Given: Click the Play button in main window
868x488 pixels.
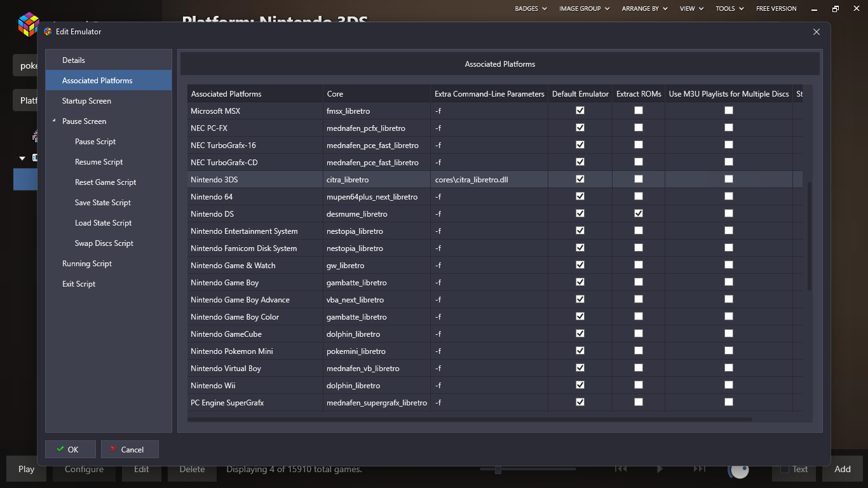Looking at the screenshot, I should click(26, 469).
